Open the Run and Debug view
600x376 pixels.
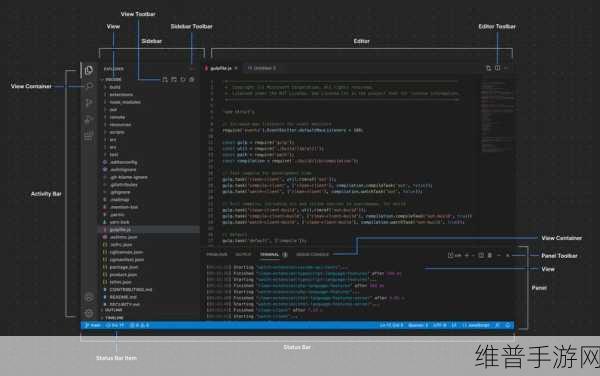coord(89,120)
